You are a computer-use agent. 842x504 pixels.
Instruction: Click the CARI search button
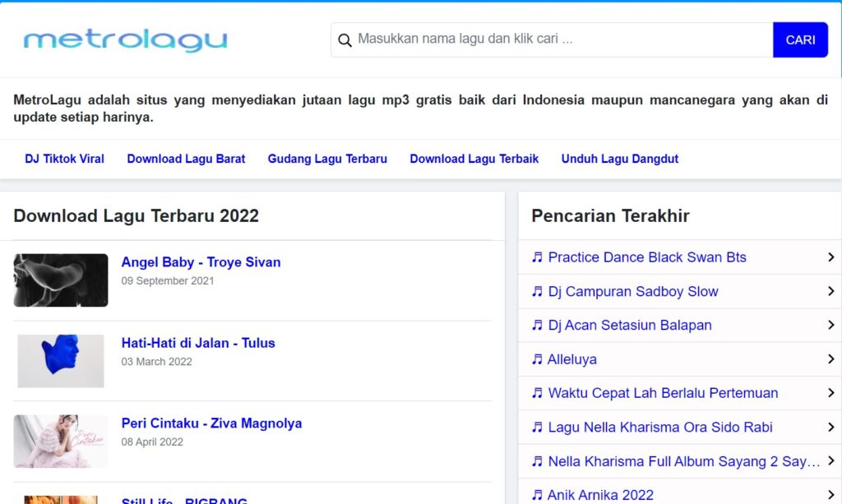(x=800, y=39)
